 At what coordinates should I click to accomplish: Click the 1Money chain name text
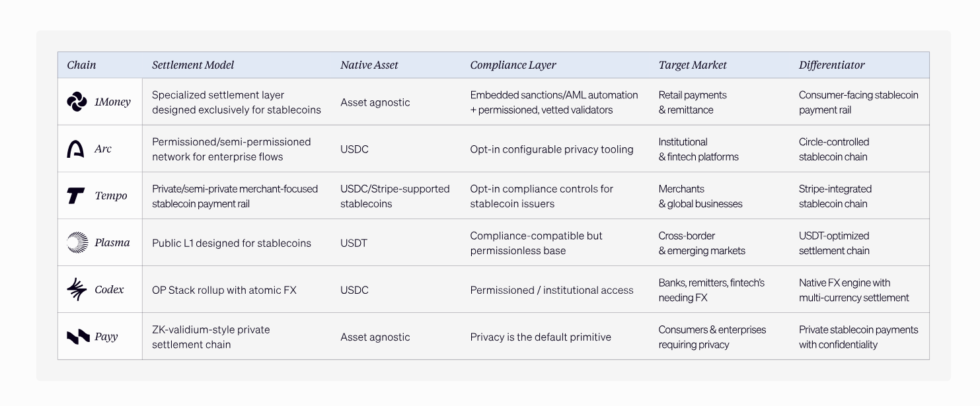112,102
